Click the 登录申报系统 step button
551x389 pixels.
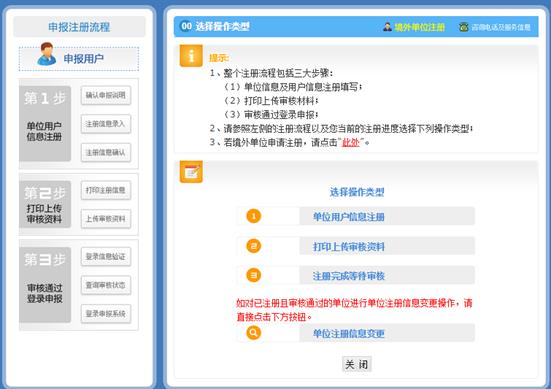tap(106, 314)
